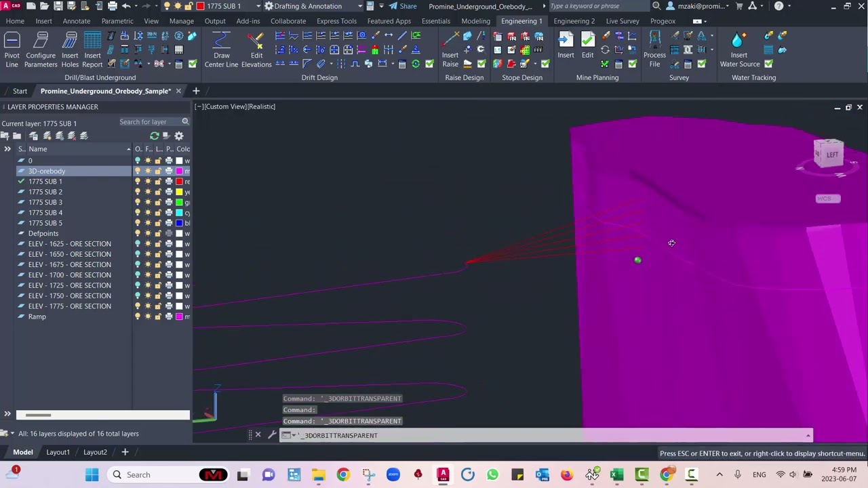Switch to the Home ribbon tab

click(x=15, y=21)
